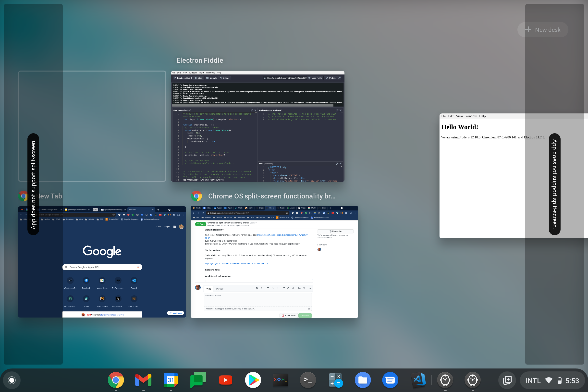
Task: Click the Load Fiddle button
Action: 316,78
